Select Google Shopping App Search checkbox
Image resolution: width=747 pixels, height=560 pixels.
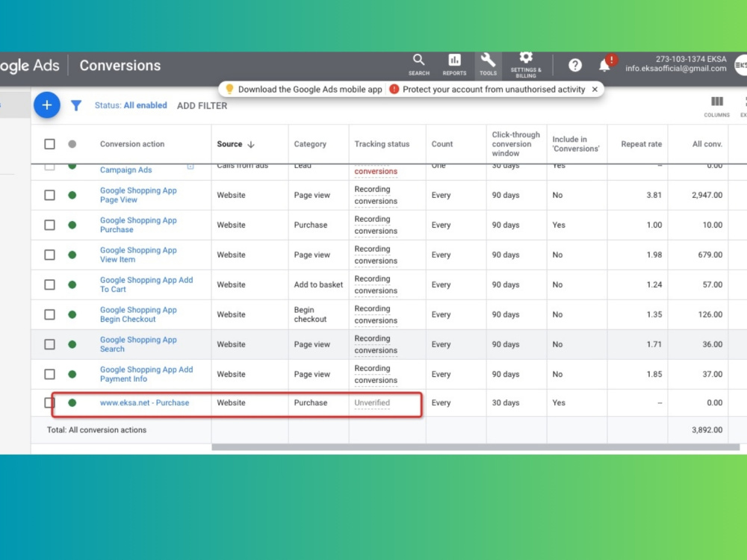49,344
